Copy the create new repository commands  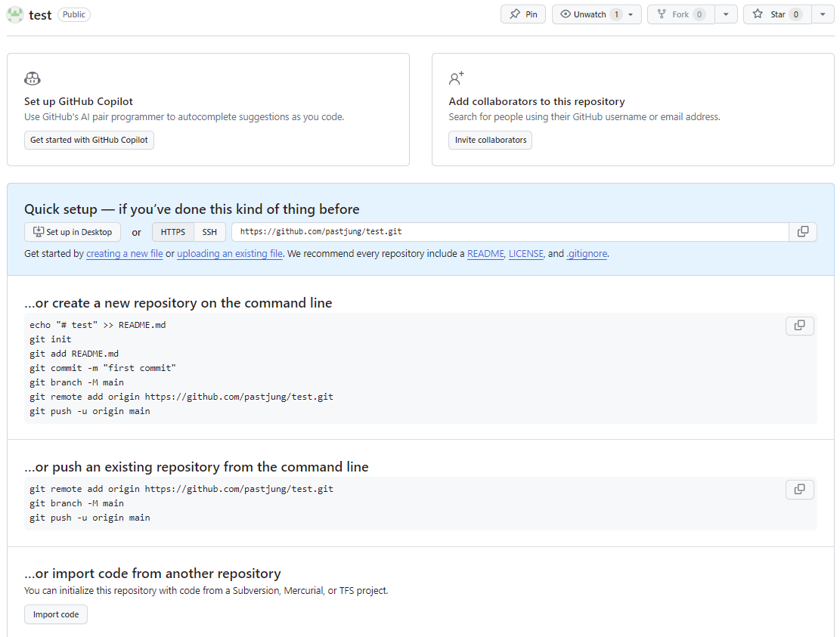[x=800, y=326]
